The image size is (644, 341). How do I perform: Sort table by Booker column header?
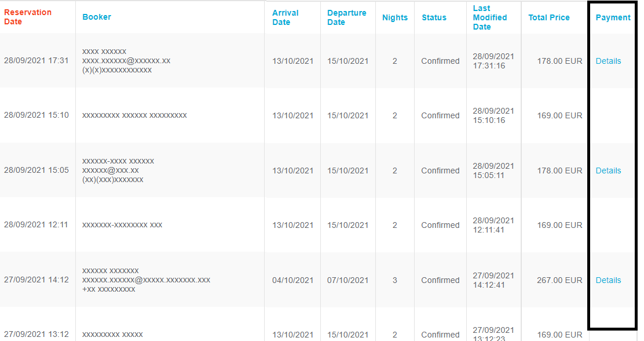click(x=97, y=17)
